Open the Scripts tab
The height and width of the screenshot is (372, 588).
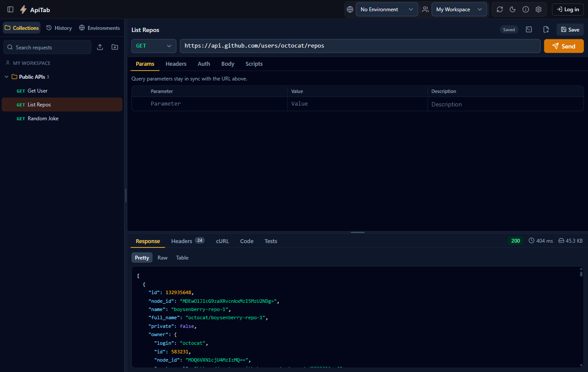click(254, 64)
